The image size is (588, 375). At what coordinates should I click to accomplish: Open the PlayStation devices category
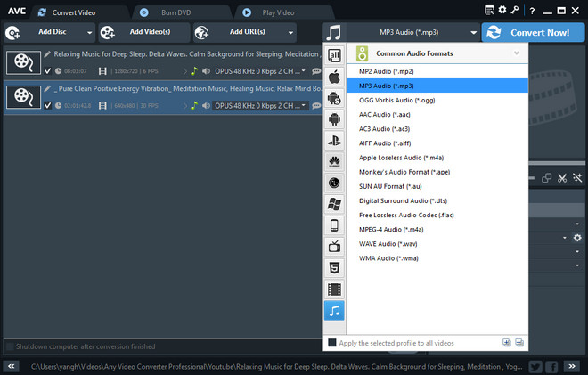tap(334, 141)
